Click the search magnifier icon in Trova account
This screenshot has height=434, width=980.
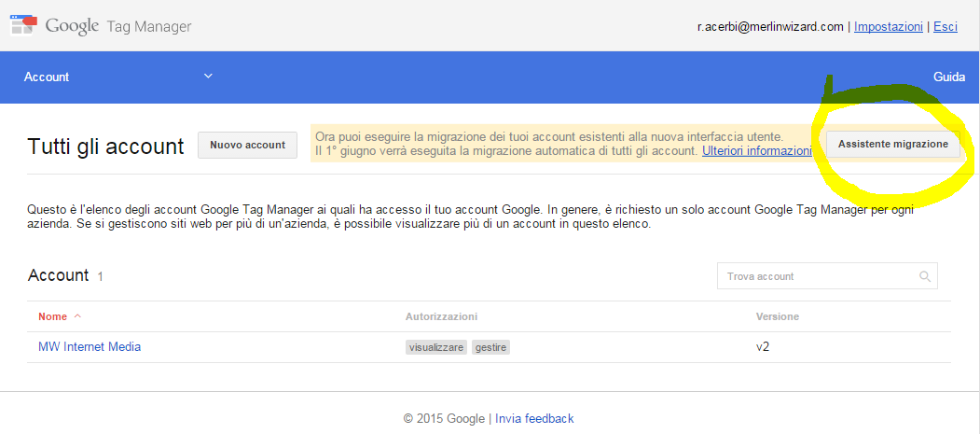(925, 276)
